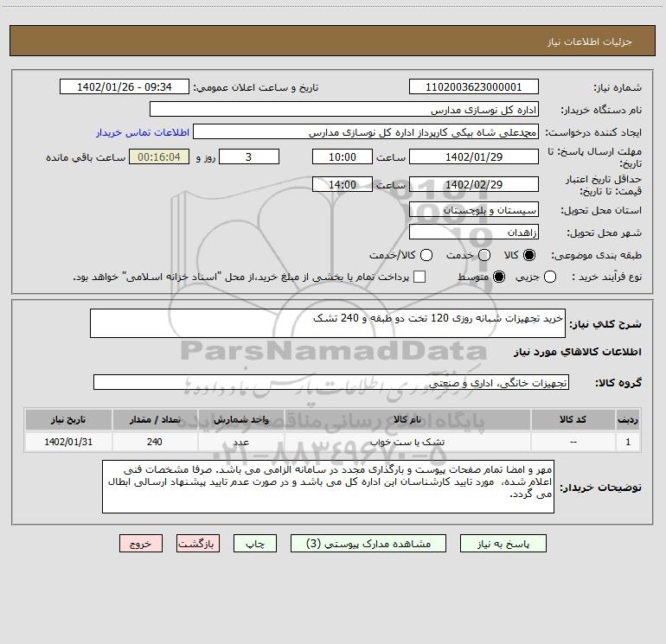Click the unit cell عدد
Viewport: 666px width, 644px height.
[x=240, y=442]
